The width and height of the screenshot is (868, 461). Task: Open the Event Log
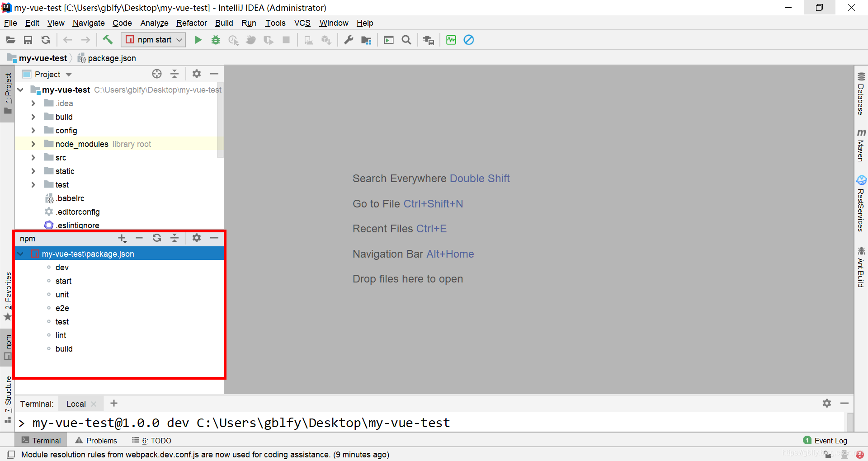[x=826, y=441]
